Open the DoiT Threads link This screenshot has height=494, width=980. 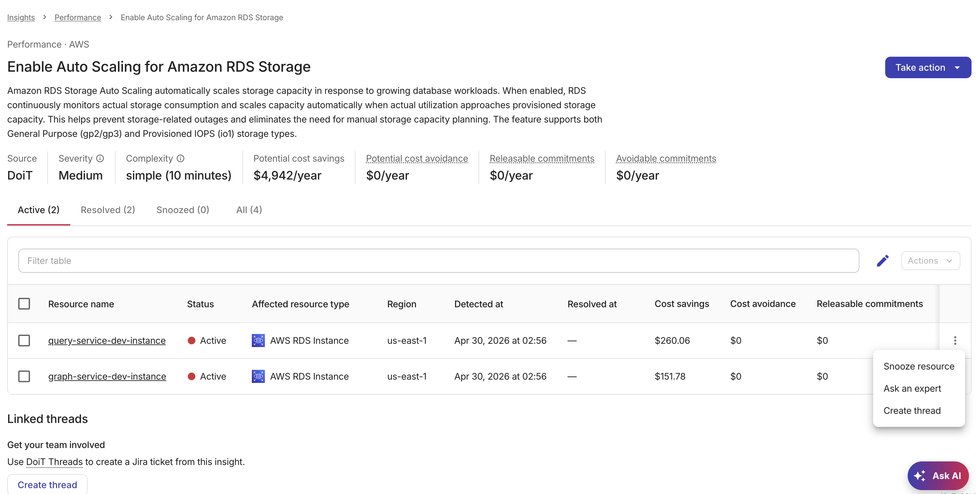[54, 462]
